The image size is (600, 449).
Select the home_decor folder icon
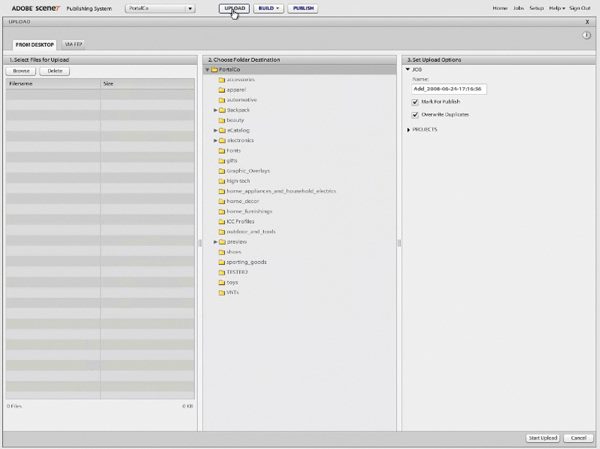(222, 201)
